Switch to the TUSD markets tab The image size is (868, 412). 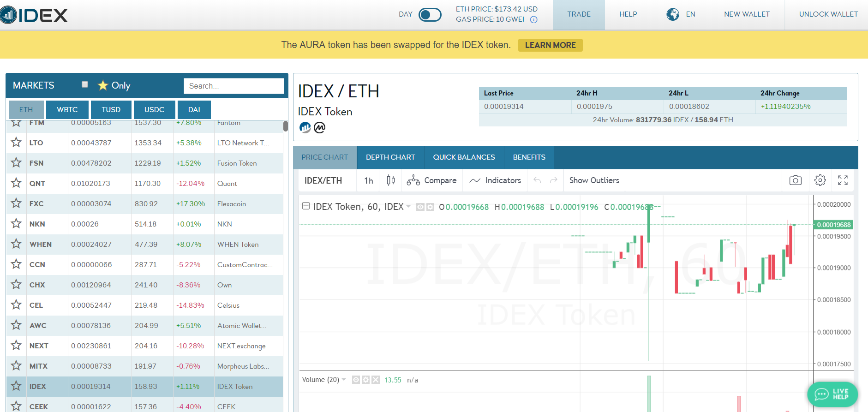point(111,110)
